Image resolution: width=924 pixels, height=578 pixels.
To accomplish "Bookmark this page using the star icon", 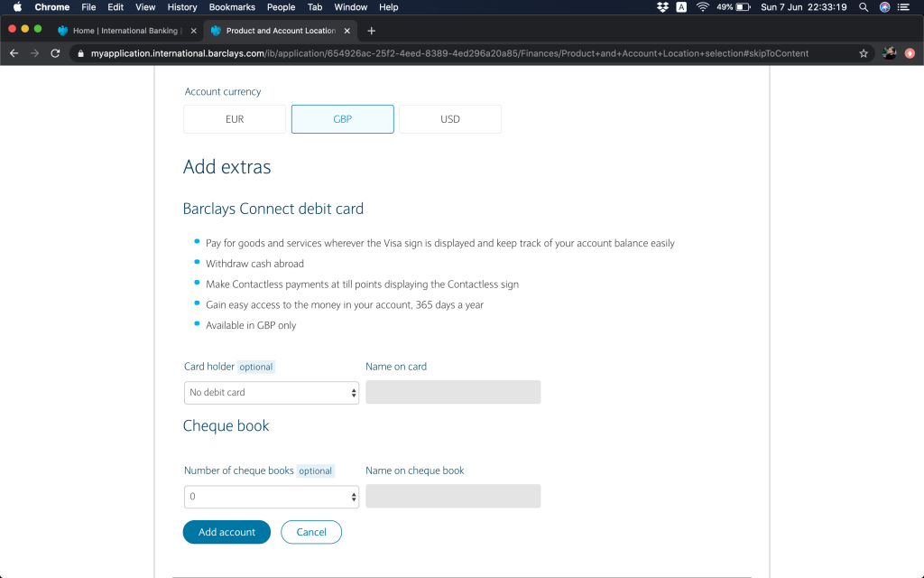I will 864,53.
